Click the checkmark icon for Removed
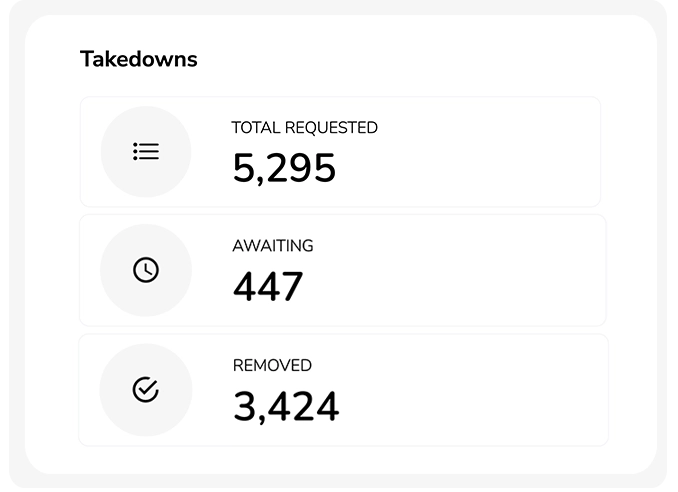This screenshot has height=492, width=678. (146, 390)
